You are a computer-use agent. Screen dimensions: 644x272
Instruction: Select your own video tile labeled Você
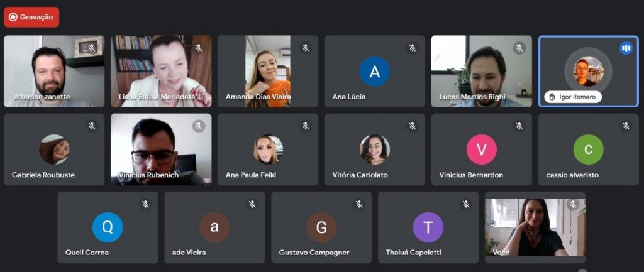click(535, 227)
